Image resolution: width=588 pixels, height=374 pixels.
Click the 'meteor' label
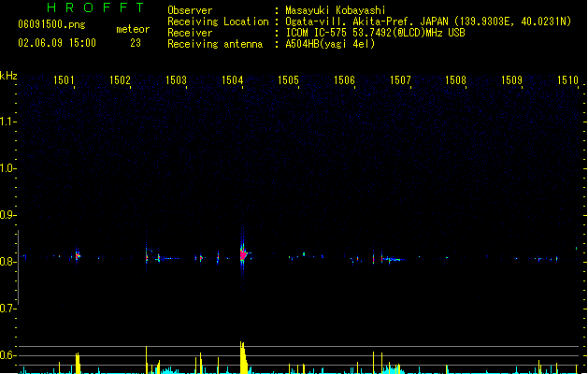pos(133,29)
